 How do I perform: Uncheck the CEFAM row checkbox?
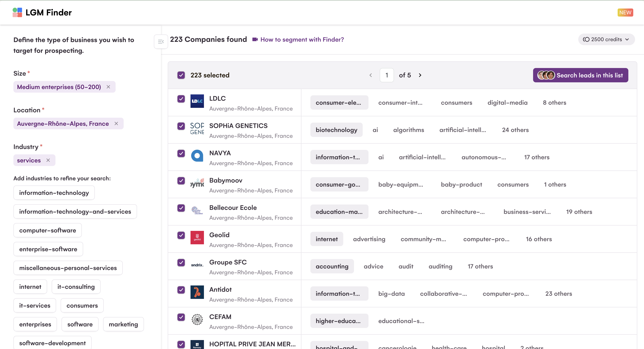point(181,317)
